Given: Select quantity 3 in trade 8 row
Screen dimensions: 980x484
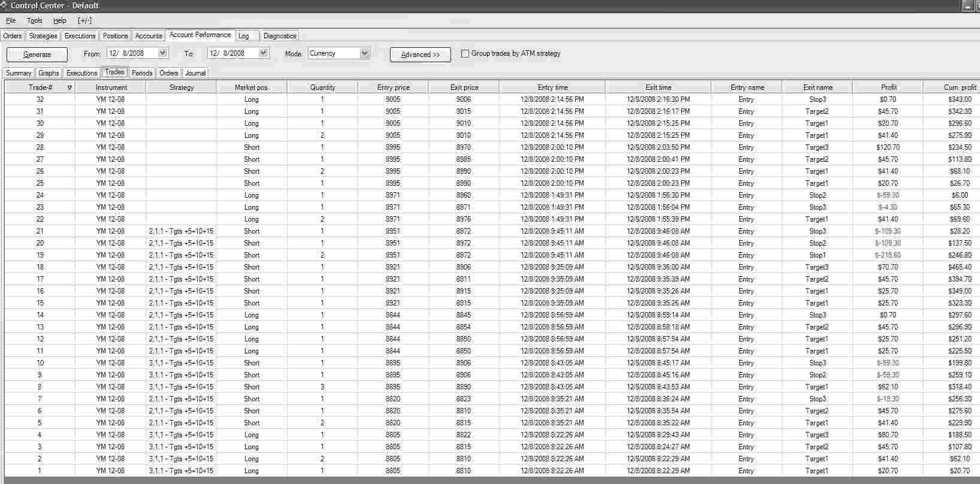Looking at the screenshot, I should point(323,387).
